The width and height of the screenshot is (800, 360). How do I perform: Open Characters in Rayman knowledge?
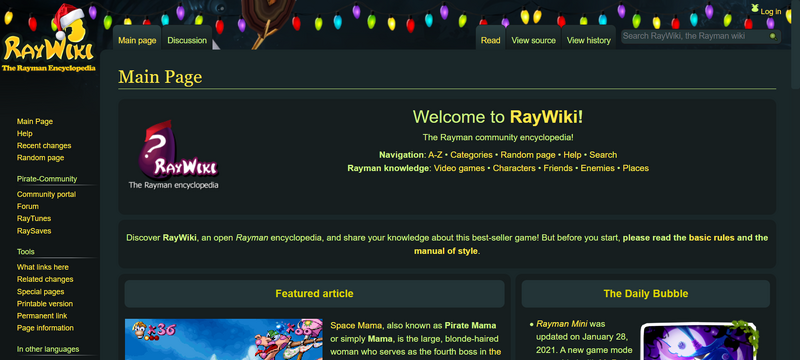[x=514, y=168]
